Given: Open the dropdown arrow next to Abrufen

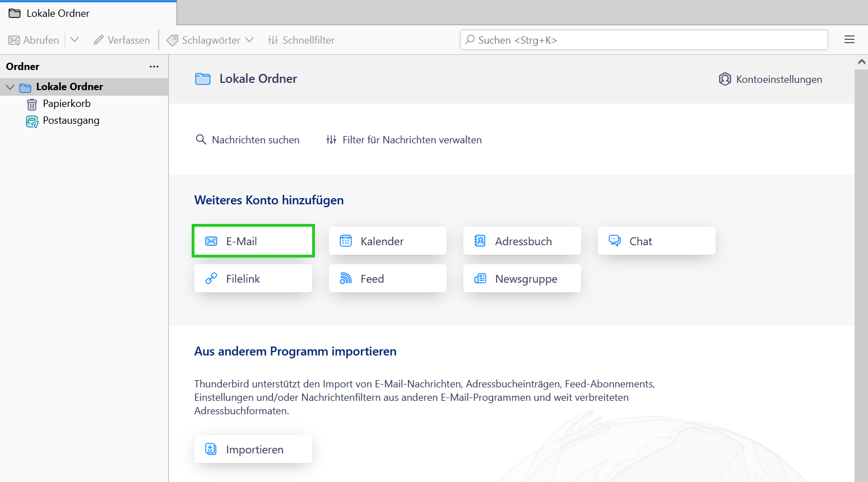Looking at the screenshot, I should [75, 40].
